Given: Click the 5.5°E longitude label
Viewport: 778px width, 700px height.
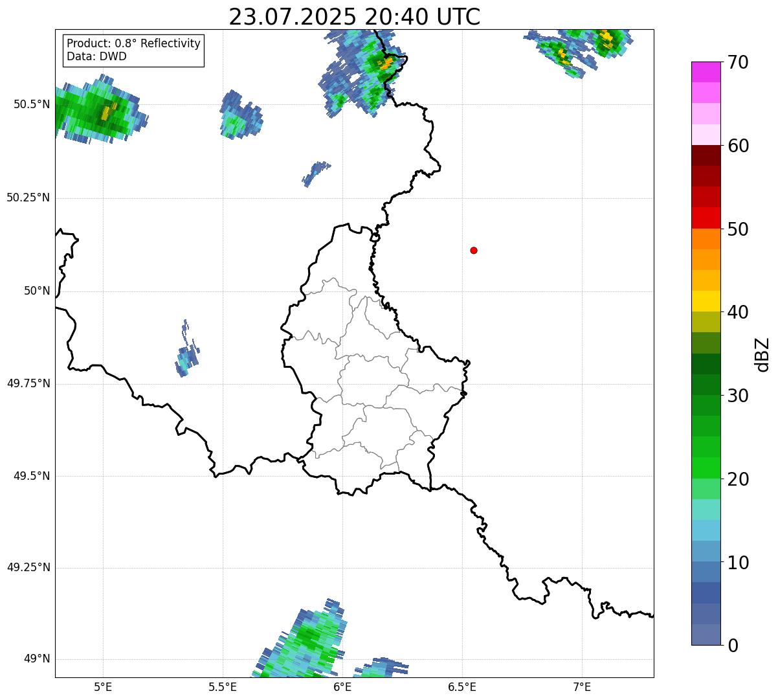Looking at the screenshot, I should click(223, 686).
